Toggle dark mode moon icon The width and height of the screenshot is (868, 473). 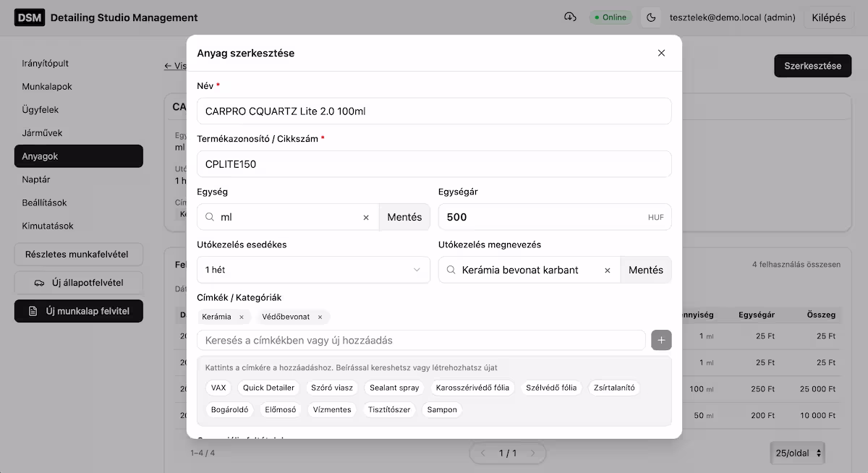(651, 17)
